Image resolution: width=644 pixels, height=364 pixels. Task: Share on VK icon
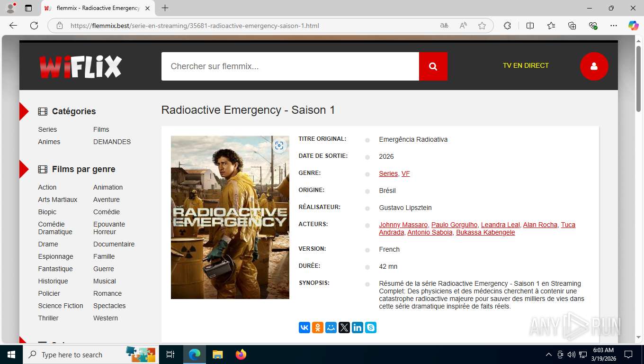pyautogui.click(x=304, y=328)
